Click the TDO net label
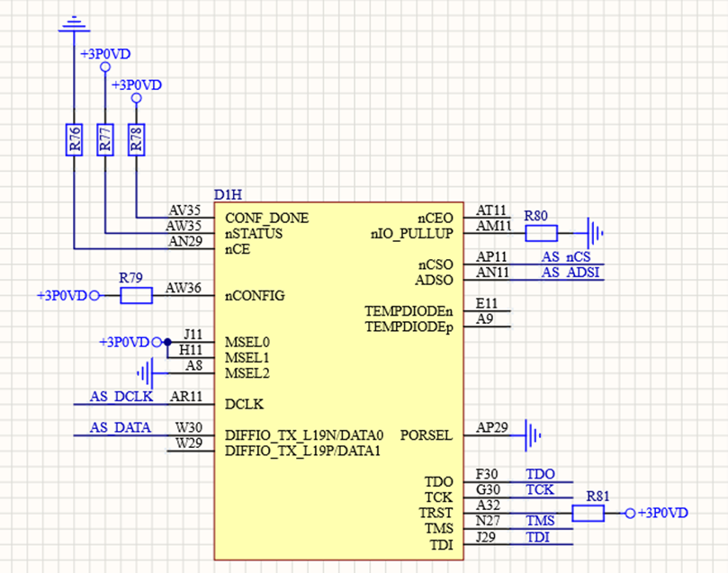 point(540,474)
